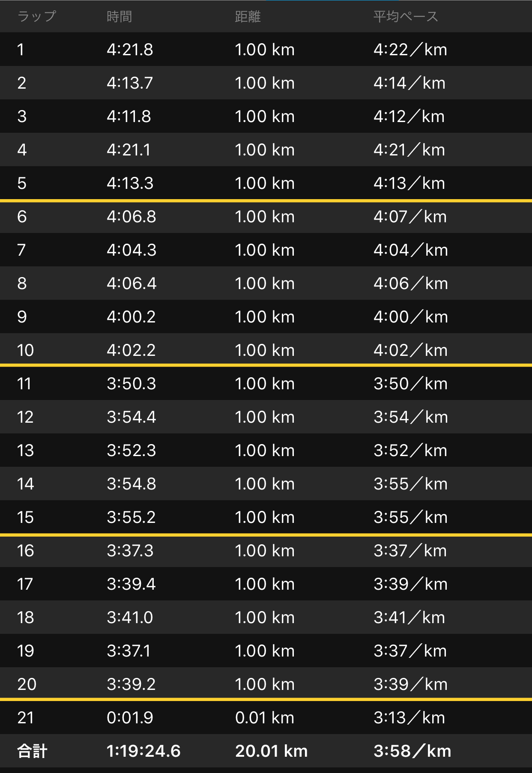Screen dimensions: 532x773
Task: Open lap 1 row with time 4:21.8
Action: (266, 49)
